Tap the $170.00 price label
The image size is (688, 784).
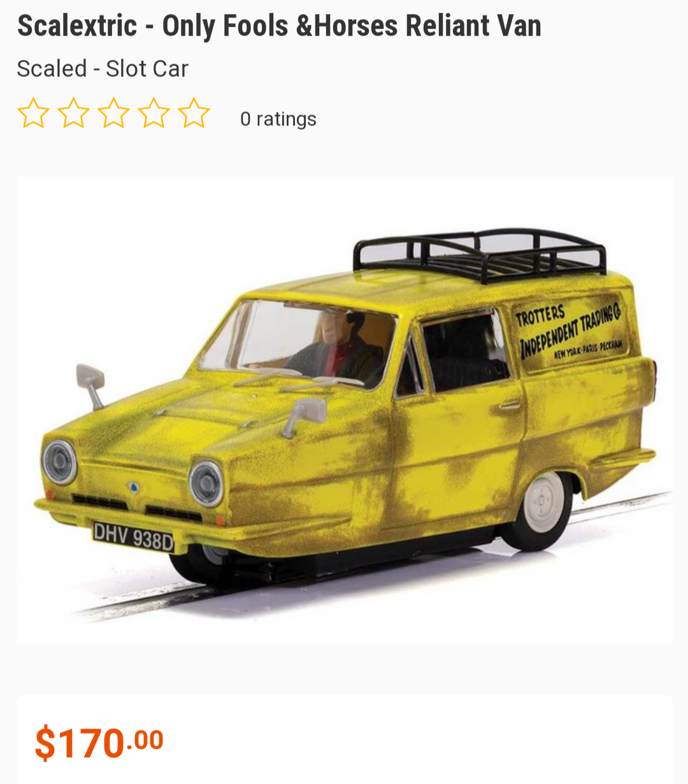(99, 742)
